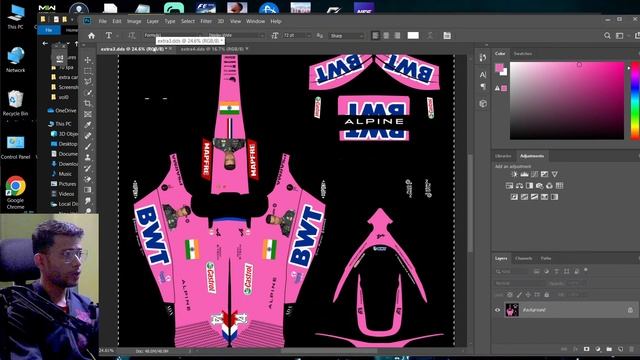The image size is (640, 360).
Task: Select the Crop tool
Action: 88,103
